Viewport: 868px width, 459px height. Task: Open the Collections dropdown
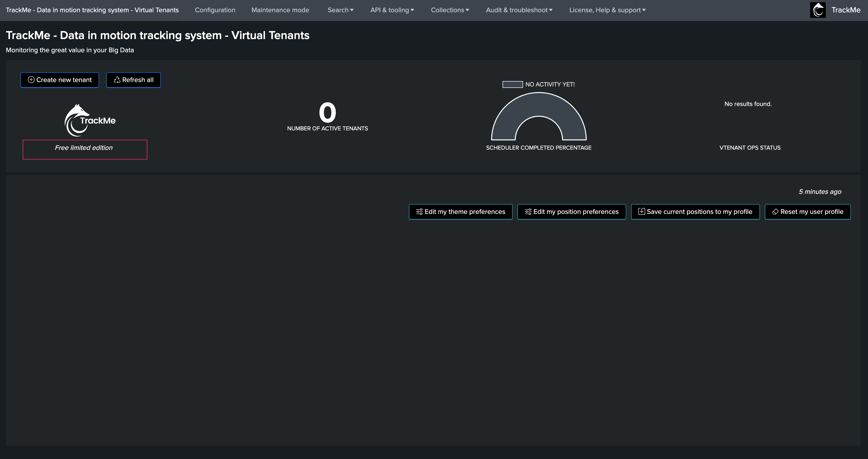[x=450, y=10]
